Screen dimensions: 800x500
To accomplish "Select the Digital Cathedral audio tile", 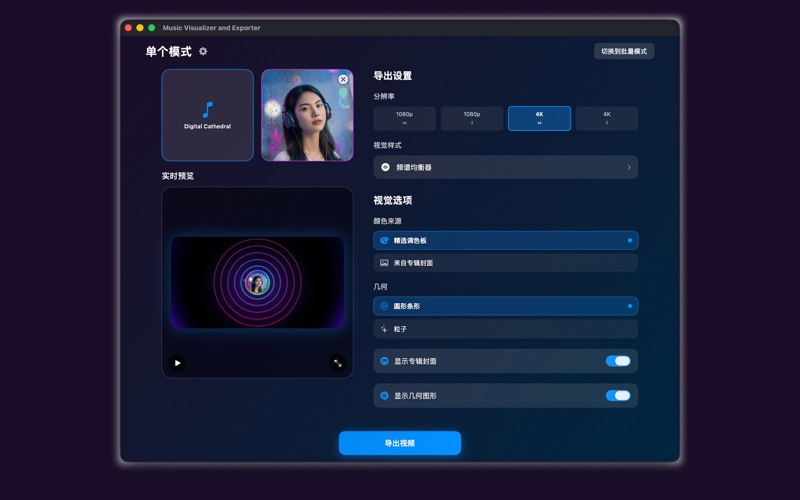I will click(x=208, y=115).
